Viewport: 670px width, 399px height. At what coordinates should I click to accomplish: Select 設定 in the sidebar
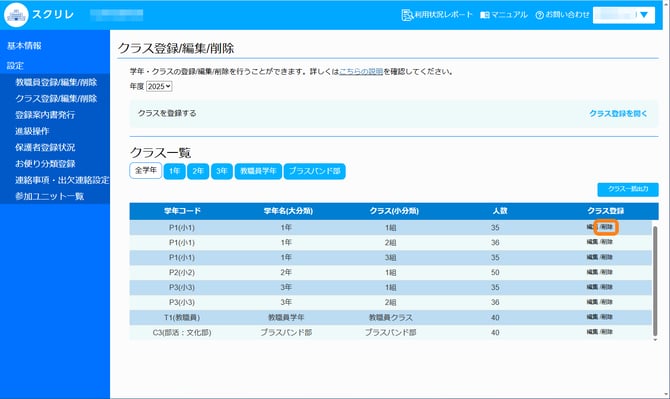[15, 65]
